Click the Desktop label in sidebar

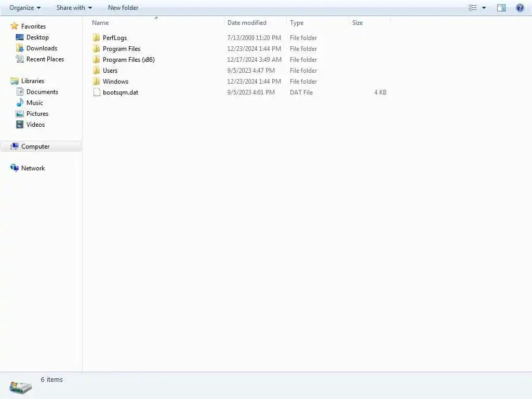[x=37, y=37]
